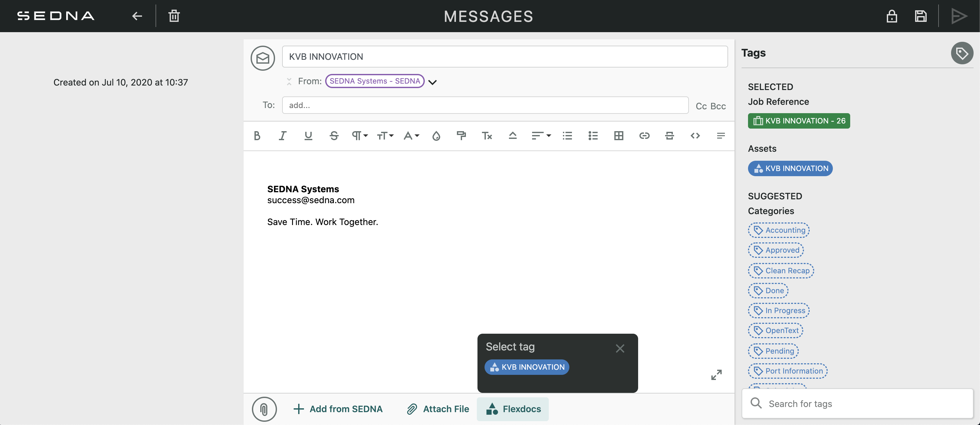Select the Approved suggested tag
980x425 pixels.
click(776, 250)
